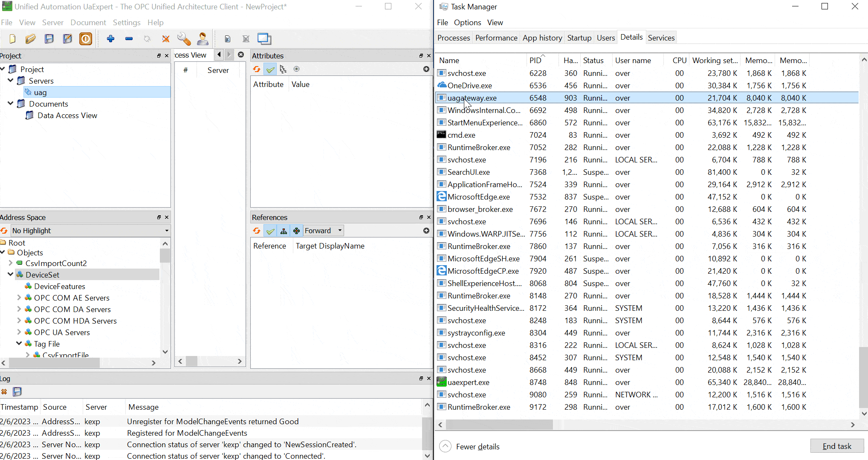This screenshot has width=868, height=460.
Task: Sort by the Working set column header
Action: click(x=715, y=61)
